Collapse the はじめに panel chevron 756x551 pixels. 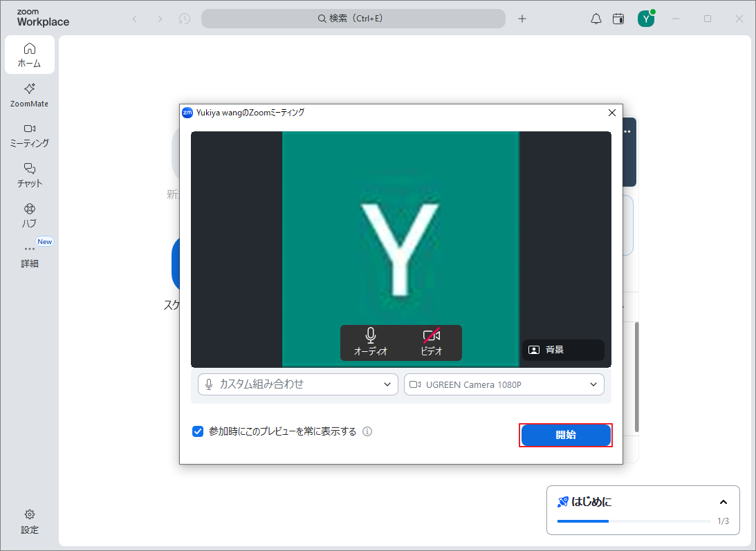(723, 502)
